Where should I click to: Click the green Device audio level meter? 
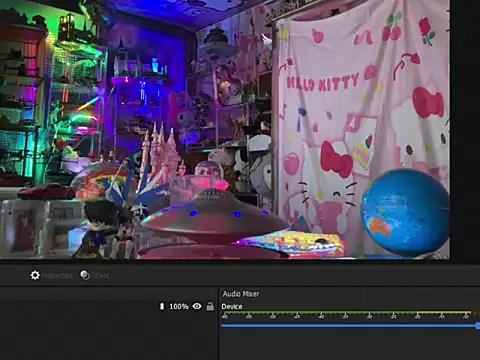pos(319,313)
